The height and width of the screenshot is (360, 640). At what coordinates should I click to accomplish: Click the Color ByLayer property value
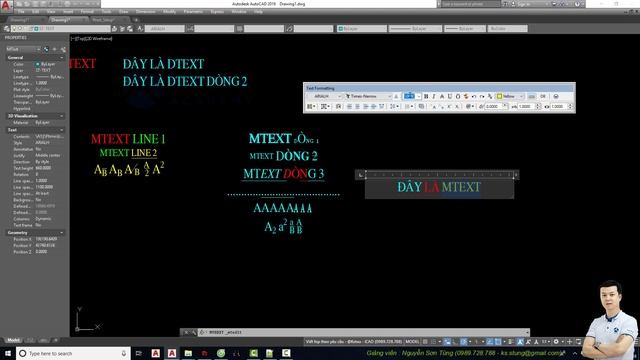[48, 64]
